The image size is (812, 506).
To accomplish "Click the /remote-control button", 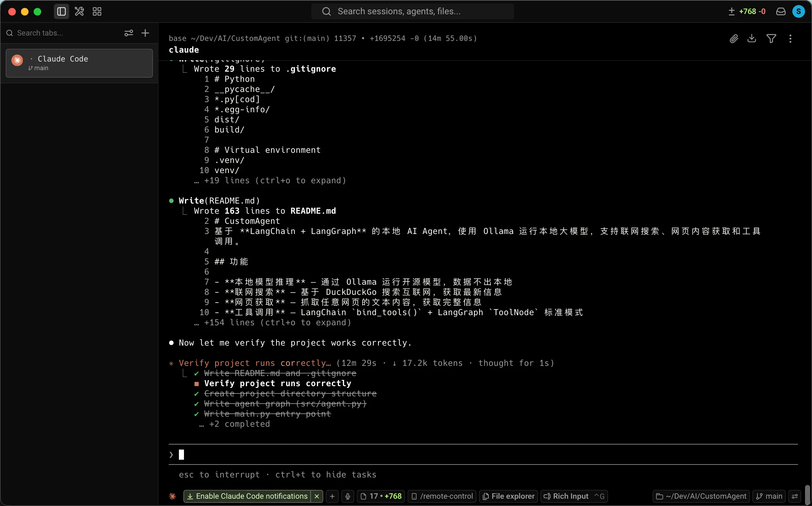I will point(442,496).
